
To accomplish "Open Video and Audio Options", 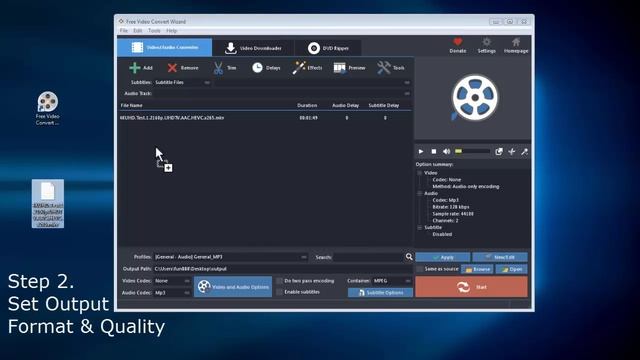I will click(233, 287).
